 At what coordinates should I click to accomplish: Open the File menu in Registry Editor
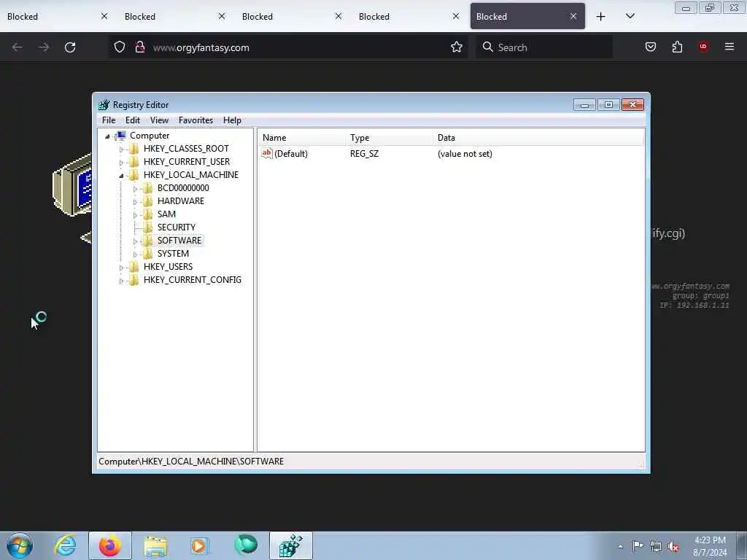109,120
